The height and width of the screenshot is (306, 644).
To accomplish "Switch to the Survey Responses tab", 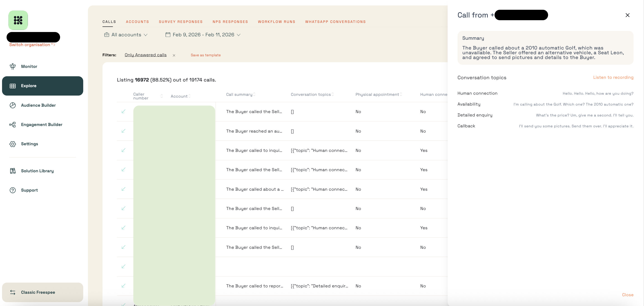I will click(181, 22).
